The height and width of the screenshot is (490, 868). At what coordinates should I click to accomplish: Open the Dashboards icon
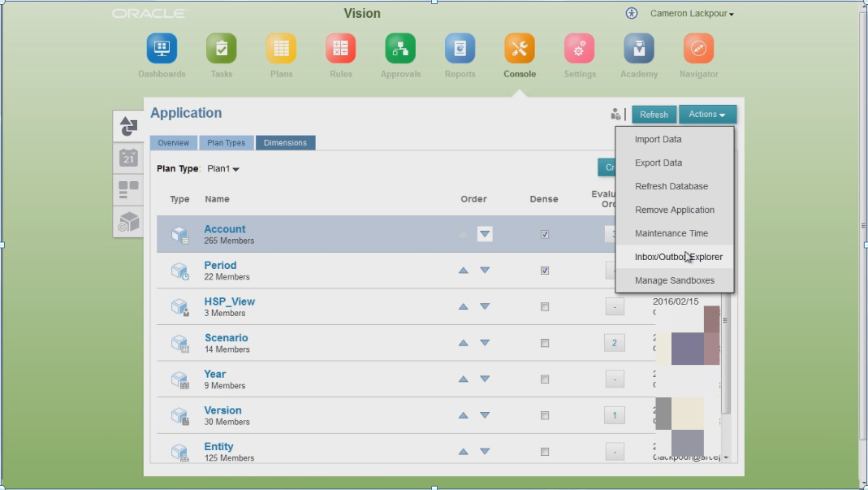(162, 48)
